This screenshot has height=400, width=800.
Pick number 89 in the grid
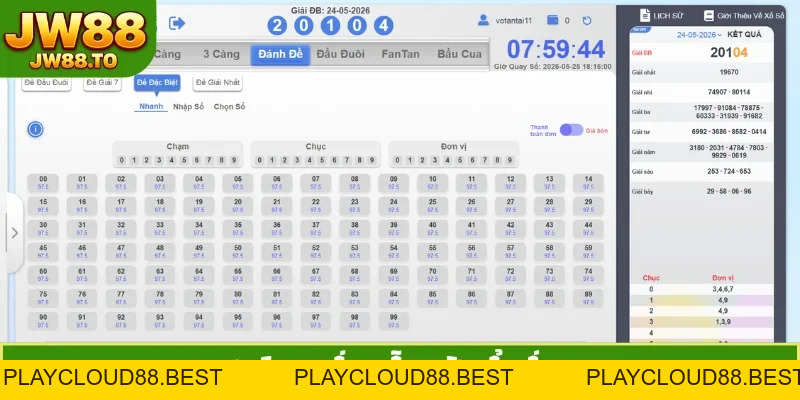point(588,298)
